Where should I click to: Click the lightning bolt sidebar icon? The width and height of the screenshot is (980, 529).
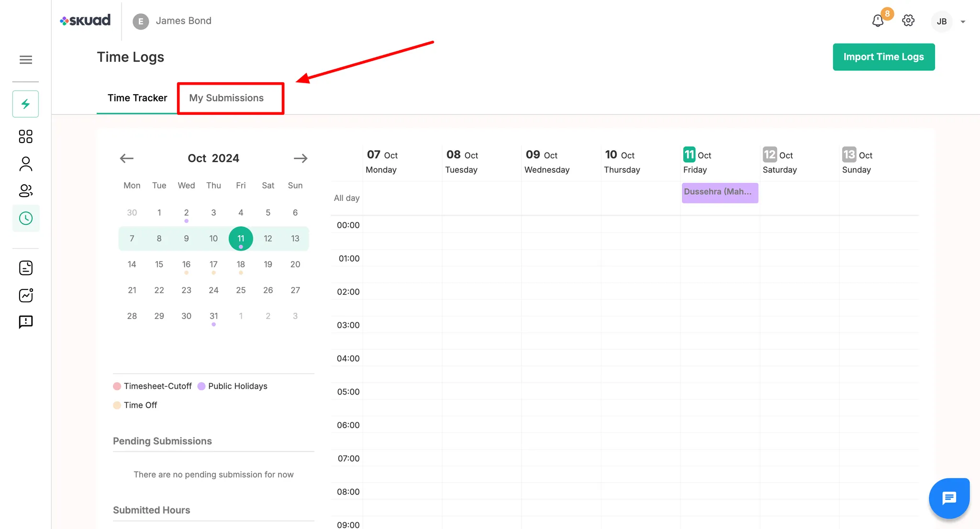coord(26,104)
